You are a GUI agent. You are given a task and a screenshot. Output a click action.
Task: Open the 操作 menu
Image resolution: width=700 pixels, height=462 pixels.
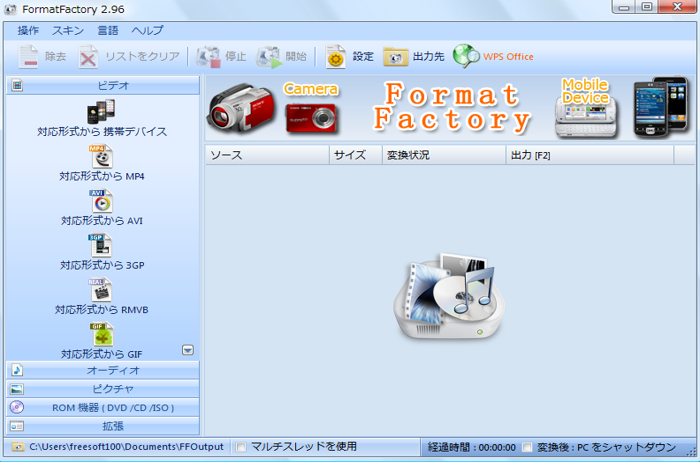[x=28, y=30]
